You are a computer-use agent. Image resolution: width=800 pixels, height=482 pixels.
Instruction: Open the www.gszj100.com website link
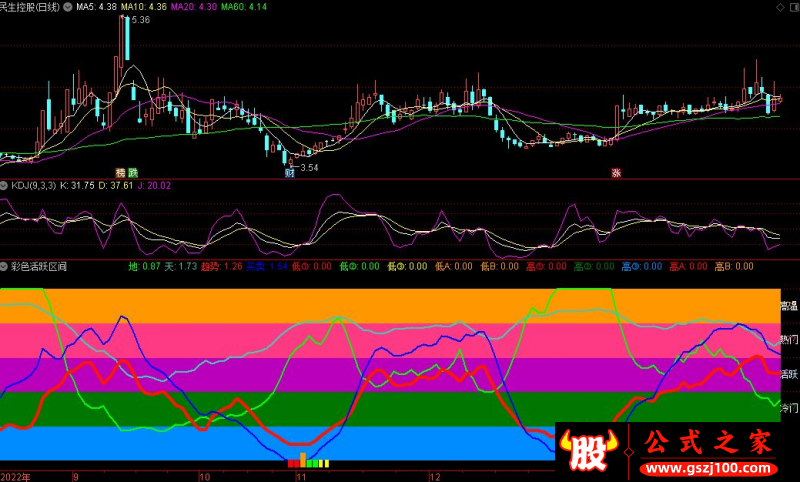point(708,466)
